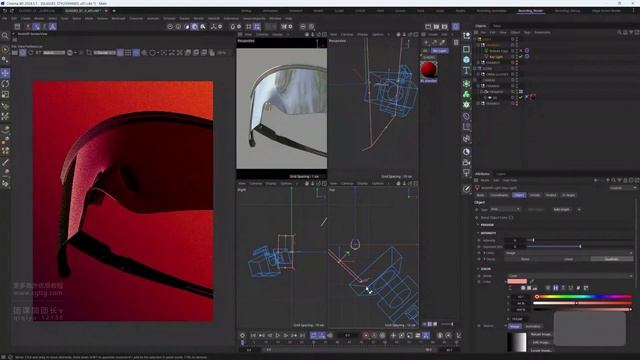Switch to Basic tab in Attributes
Image resolution: width=640 pixels, height=360 pixels.
(x=480, y=195)
